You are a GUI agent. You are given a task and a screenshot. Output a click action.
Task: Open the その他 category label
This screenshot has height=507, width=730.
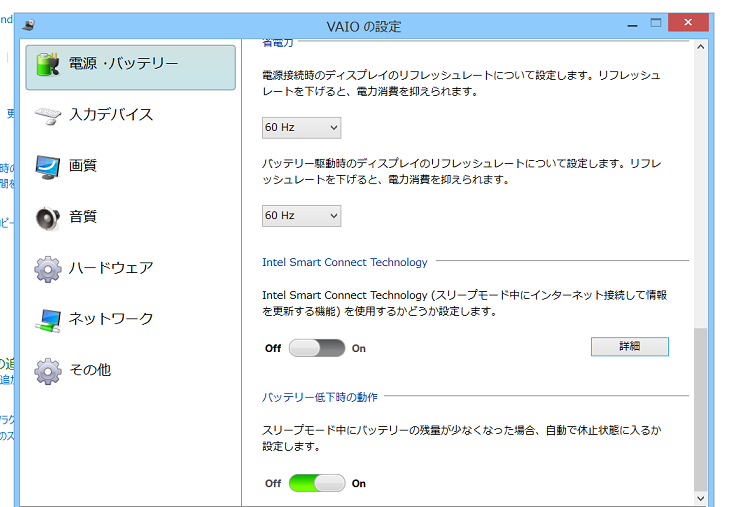tap(90, 370)
